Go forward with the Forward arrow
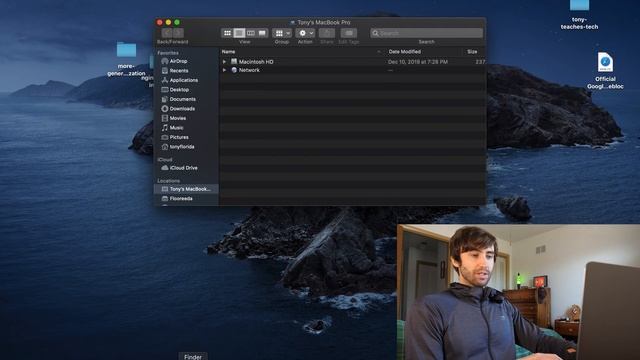 (178, 33)
